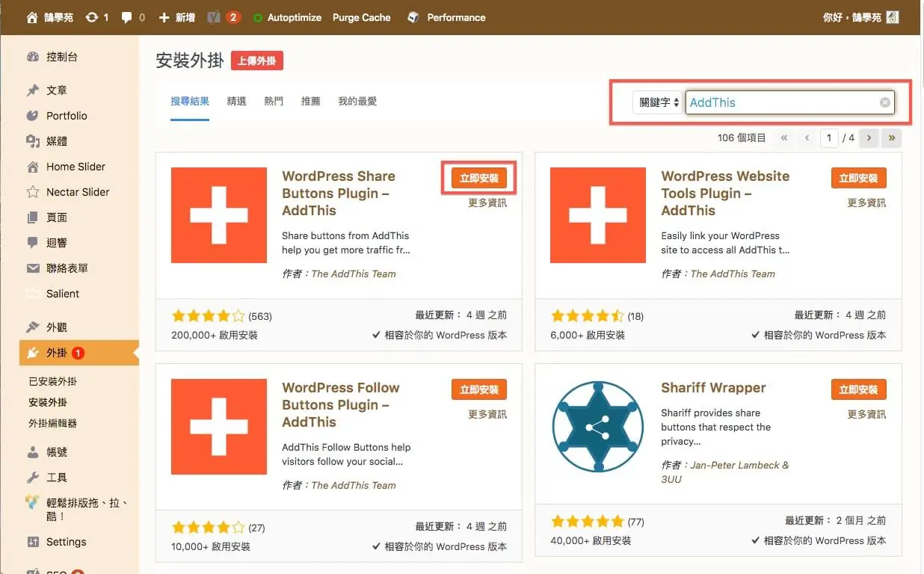Install WordPress Share Buttons Plugin now

[x=479, y=178]
